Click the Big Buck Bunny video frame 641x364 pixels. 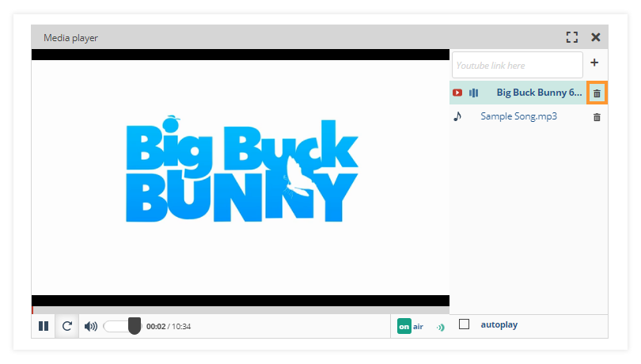241,177
